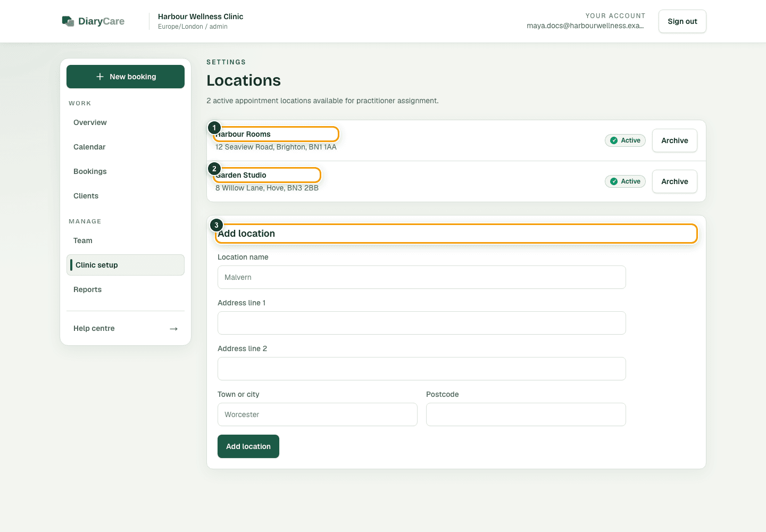Click the Harbour Rooms Active status badge
The width and height of the screenshot is (766, 532).
(625, 140)
